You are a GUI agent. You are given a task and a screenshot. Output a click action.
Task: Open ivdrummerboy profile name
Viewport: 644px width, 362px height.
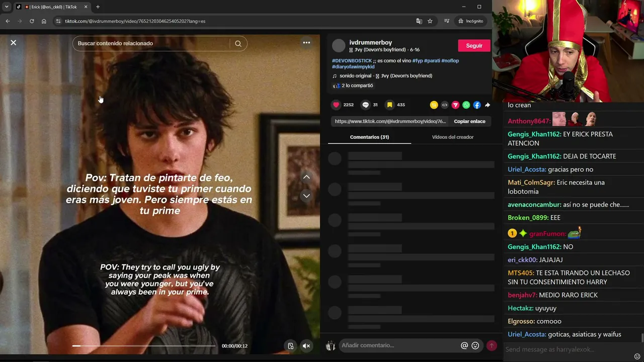point(371,43)
